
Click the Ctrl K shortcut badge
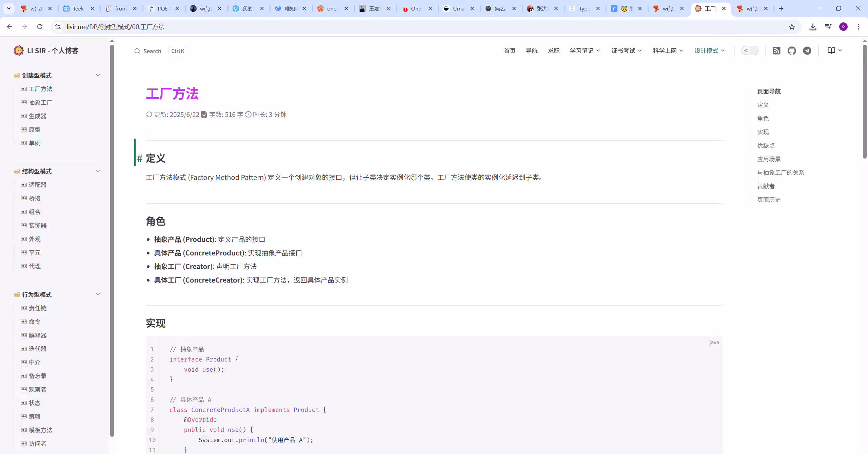pos(178,51)
